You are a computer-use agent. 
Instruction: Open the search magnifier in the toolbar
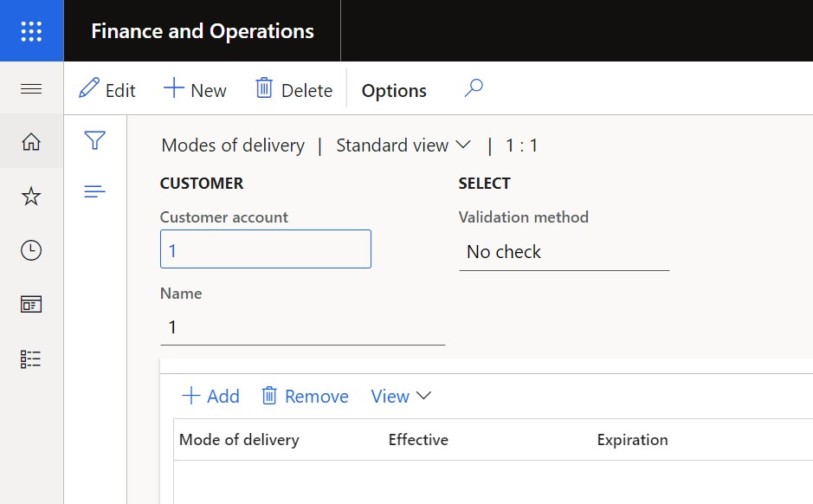tap(474, 88)
